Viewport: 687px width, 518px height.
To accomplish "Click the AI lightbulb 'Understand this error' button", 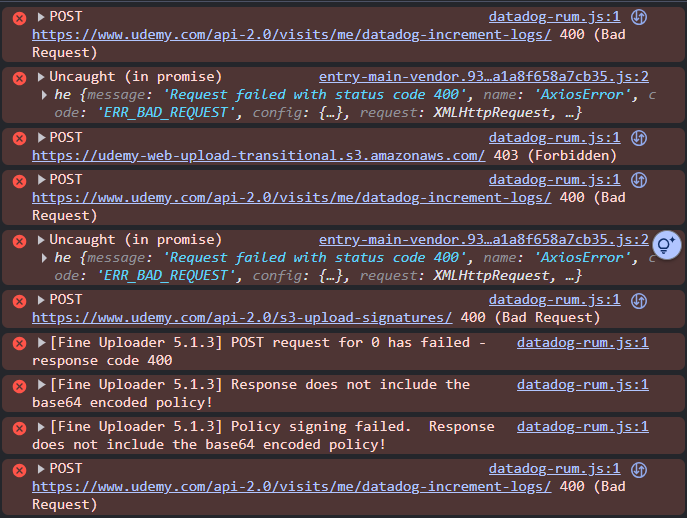I will click(x=666, y=245).
